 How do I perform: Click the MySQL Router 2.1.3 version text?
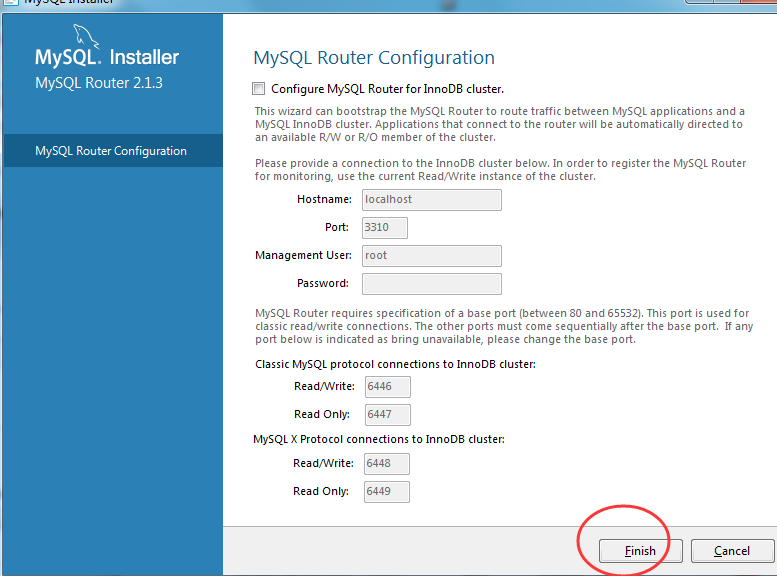pyautogui.click(x=99, y=83)
